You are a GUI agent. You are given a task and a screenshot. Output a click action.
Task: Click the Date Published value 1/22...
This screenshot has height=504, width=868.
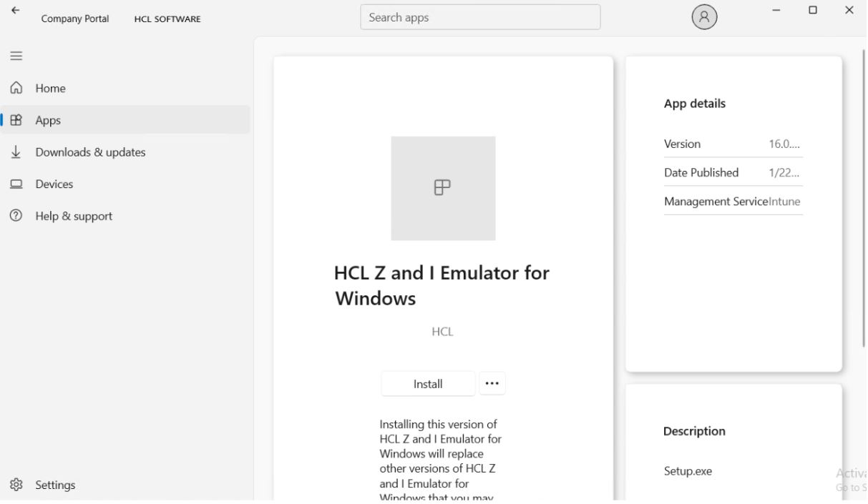coord(784,172)
